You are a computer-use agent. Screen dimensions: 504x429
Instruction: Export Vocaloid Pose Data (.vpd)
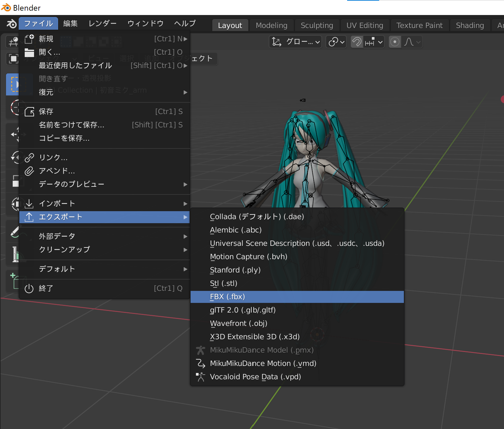click(x=297, y=377)
